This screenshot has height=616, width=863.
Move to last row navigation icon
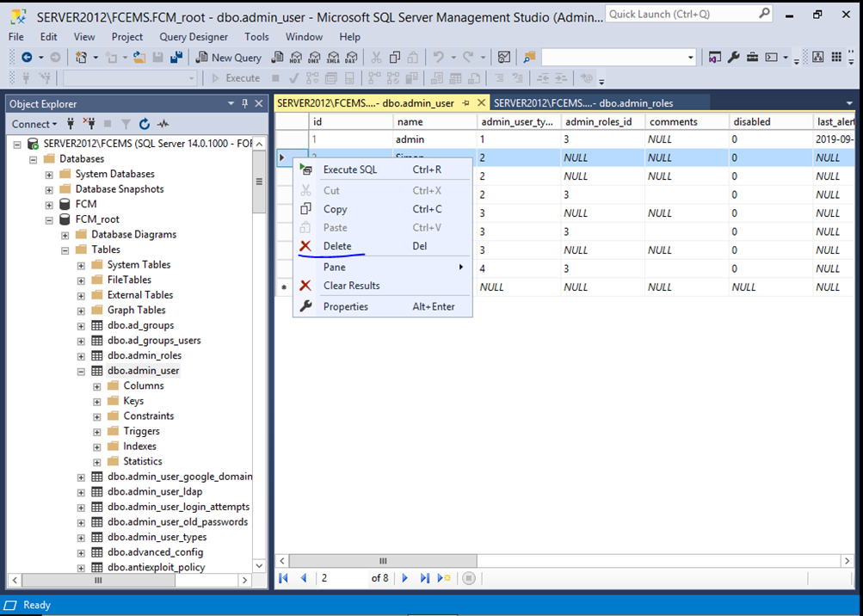[x=424, y=578]
